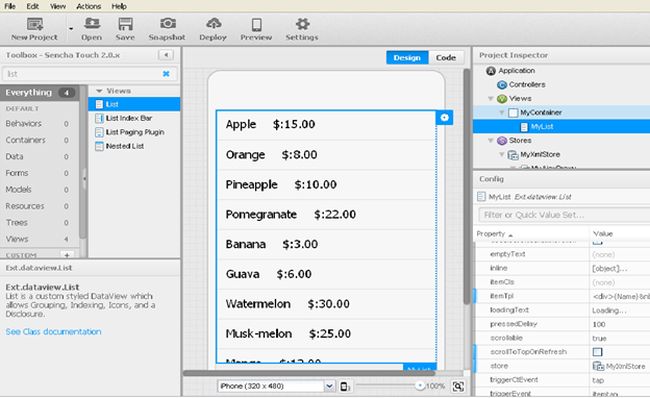Switch to the Design tab
Screen dimensions: 650x398
click(407, 58)
